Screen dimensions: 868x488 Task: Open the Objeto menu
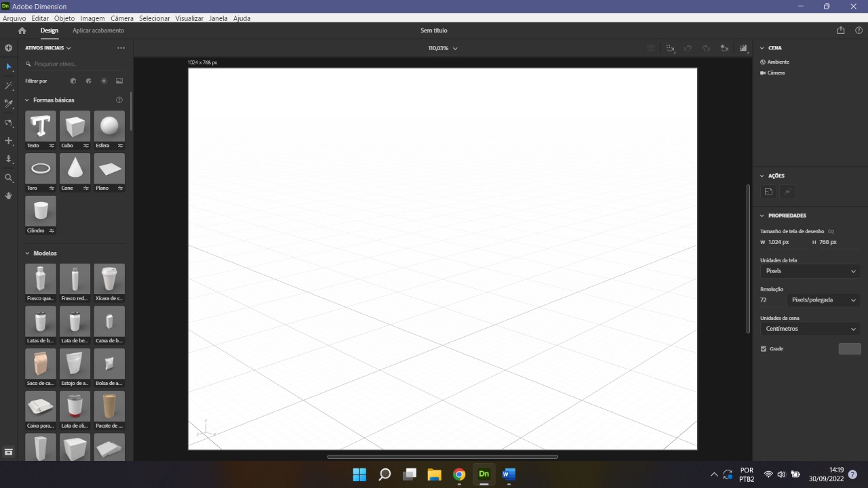coord(64,18)
